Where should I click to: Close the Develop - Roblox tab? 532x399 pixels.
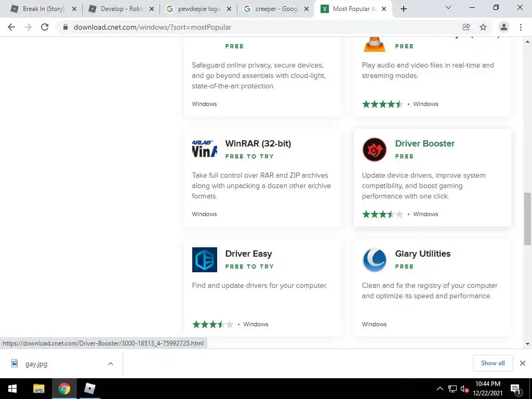tap(152, 9)
